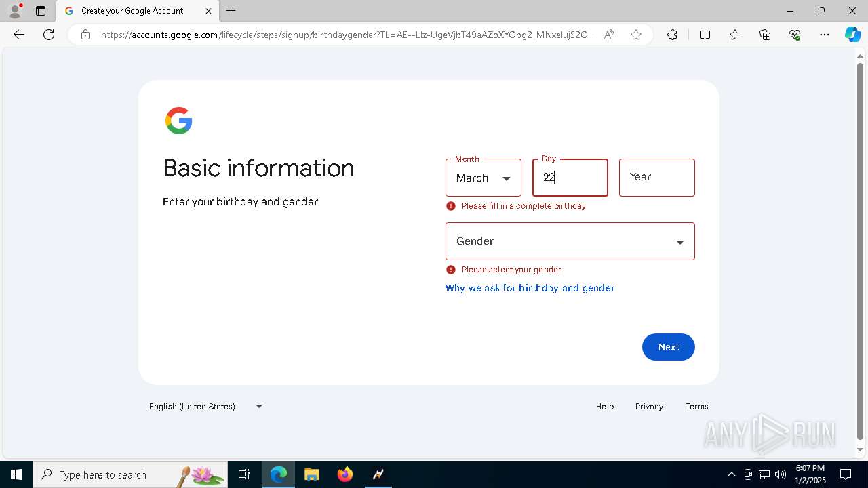Open the Help link
This screenshot has width=868, height=488.
point(605,407)
